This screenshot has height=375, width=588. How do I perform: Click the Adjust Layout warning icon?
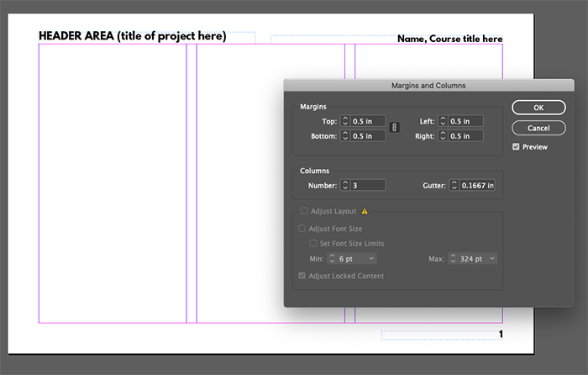pyautogui.click(x=365, y=211)
